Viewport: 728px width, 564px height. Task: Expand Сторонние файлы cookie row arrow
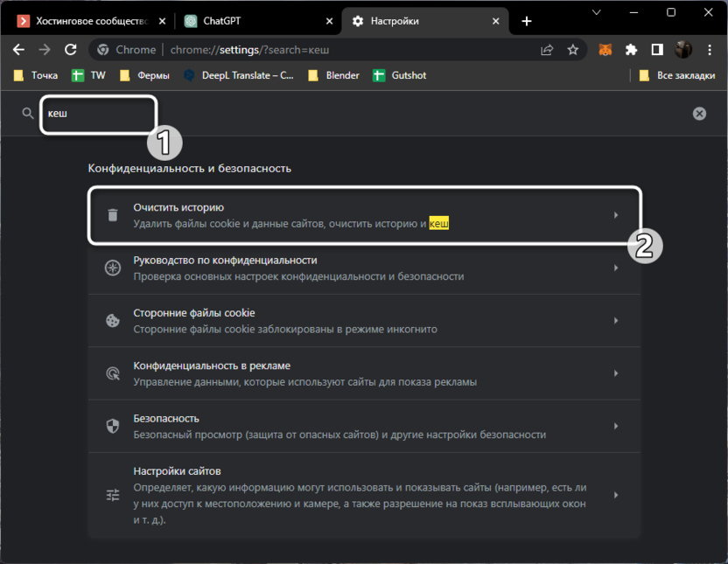pyautogui.click(x=616, y=321)
